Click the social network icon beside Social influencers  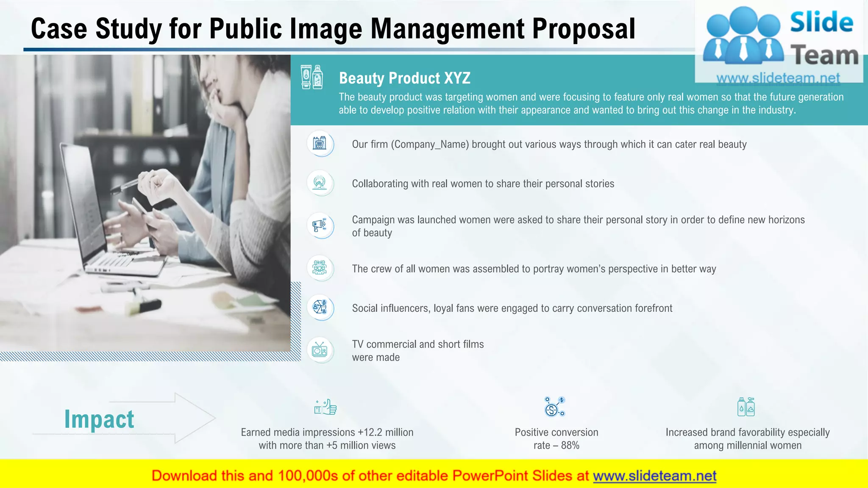point(320,307)
